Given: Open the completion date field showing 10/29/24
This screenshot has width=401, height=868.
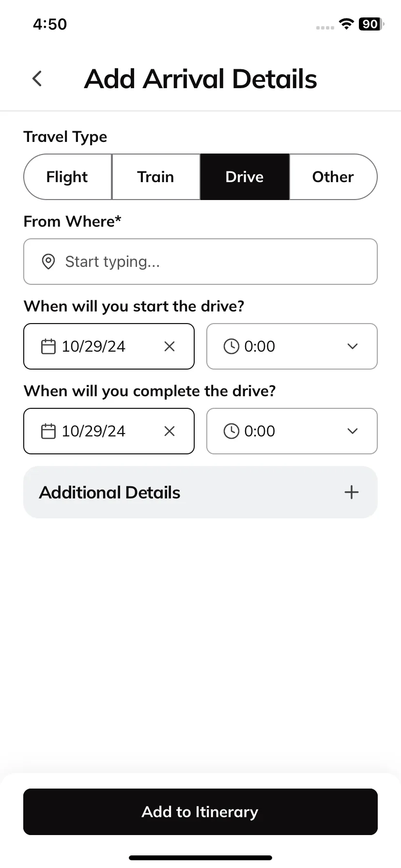Looking at the screenshot, I should click(x=109, y=431).
